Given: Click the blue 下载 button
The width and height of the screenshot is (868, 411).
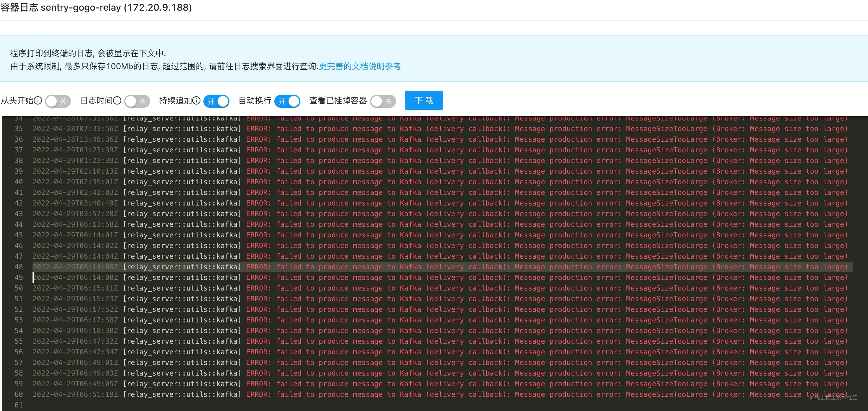Looking at the screenshot, I should [x=424, y=100].
